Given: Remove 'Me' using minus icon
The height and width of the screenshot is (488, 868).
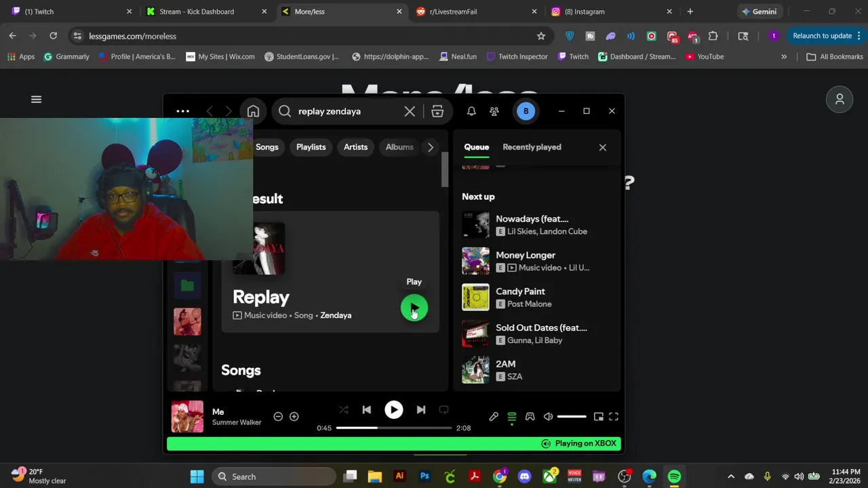Looking at the screenshot, I should coord(278,417).
